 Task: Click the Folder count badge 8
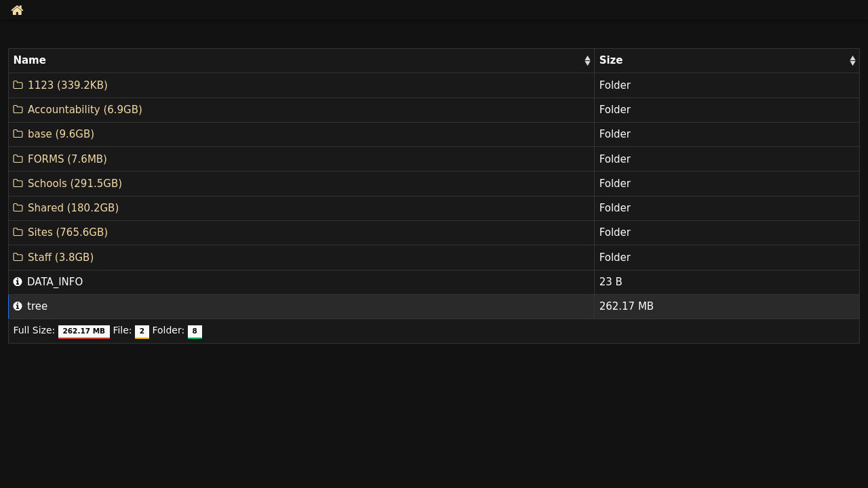[195, 331]
